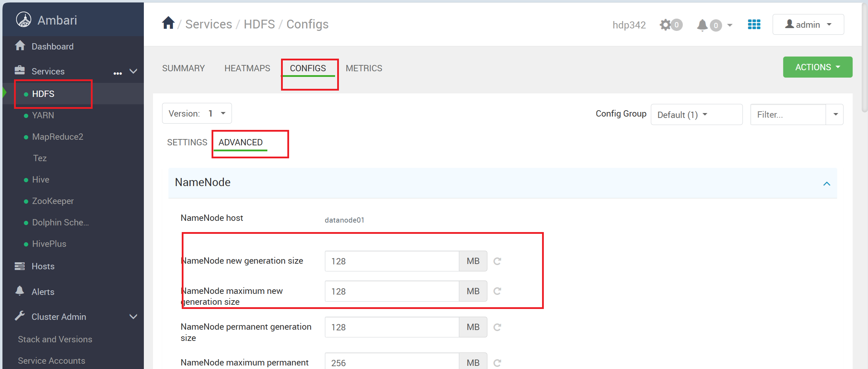Select YARN service in sidebar

click(43, 115)
